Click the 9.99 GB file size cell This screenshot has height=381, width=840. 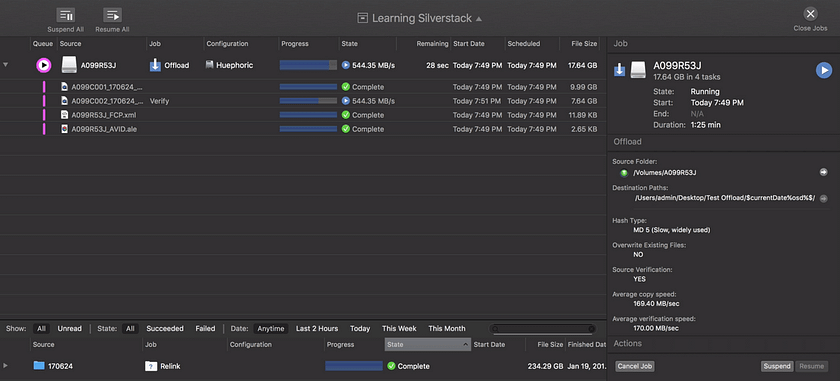coord(583,87)
